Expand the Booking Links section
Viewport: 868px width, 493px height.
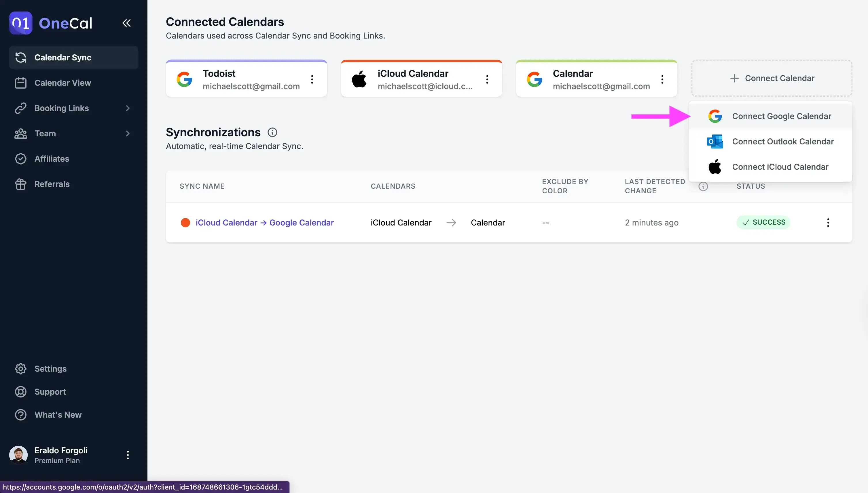pyautogui.click(x=128, y=108)
